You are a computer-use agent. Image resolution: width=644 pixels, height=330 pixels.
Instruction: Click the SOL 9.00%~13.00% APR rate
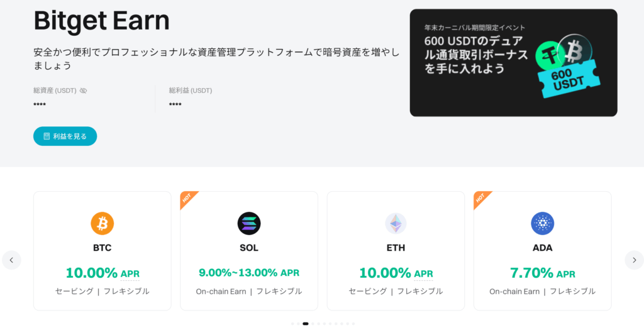click(x=249, y=273)
